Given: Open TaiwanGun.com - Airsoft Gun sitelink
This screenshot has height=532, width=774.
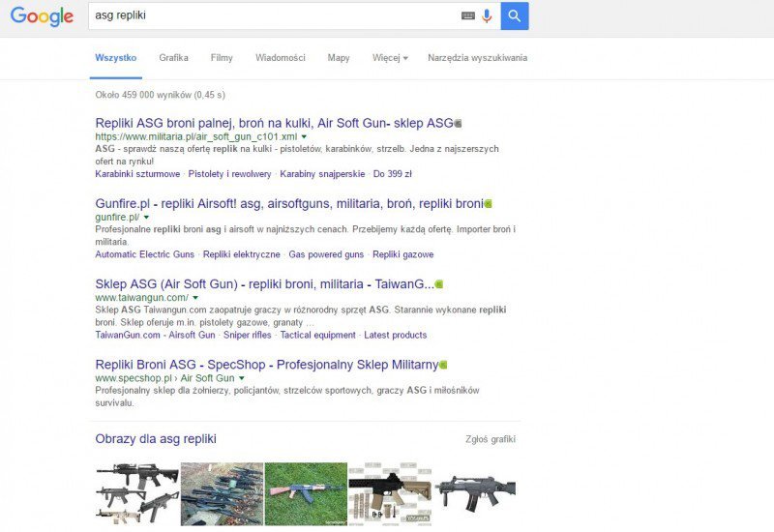Looking at the screenshot, I should click(x=155, y=335).
